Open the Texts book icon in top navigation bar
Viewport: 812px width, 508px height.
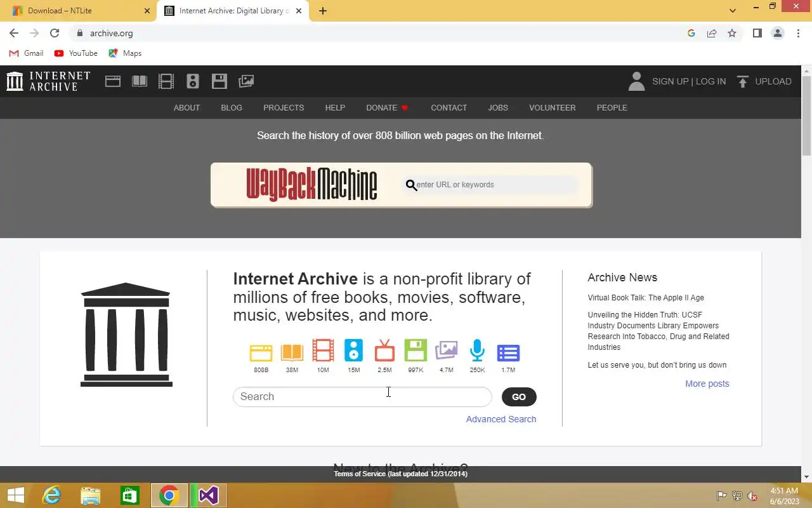140,81
